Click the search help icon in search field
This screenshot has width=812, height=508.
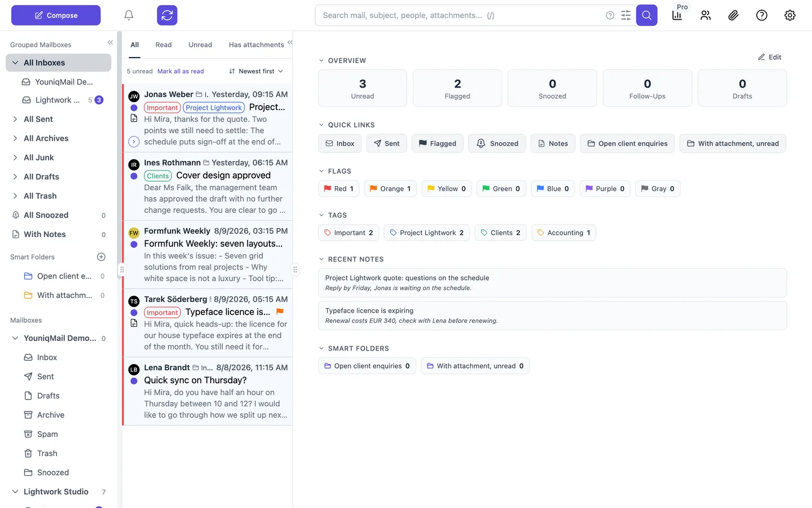pos(610,15)
